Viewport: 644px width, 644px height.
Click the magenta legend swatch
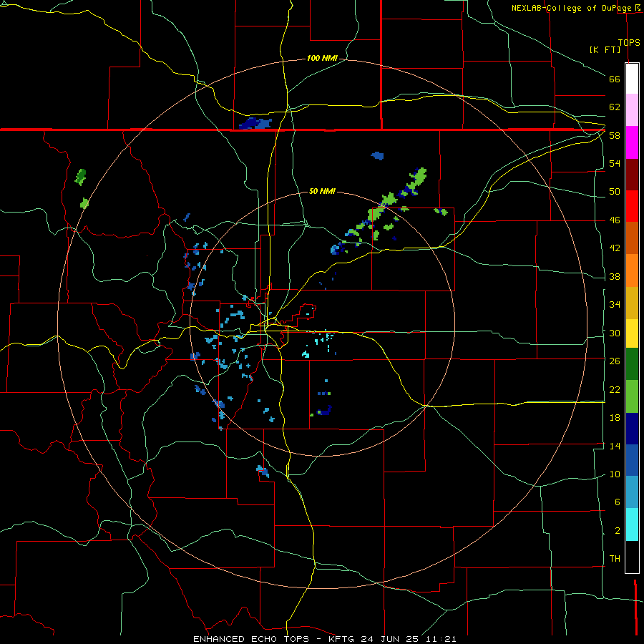(x=632, y=142)
